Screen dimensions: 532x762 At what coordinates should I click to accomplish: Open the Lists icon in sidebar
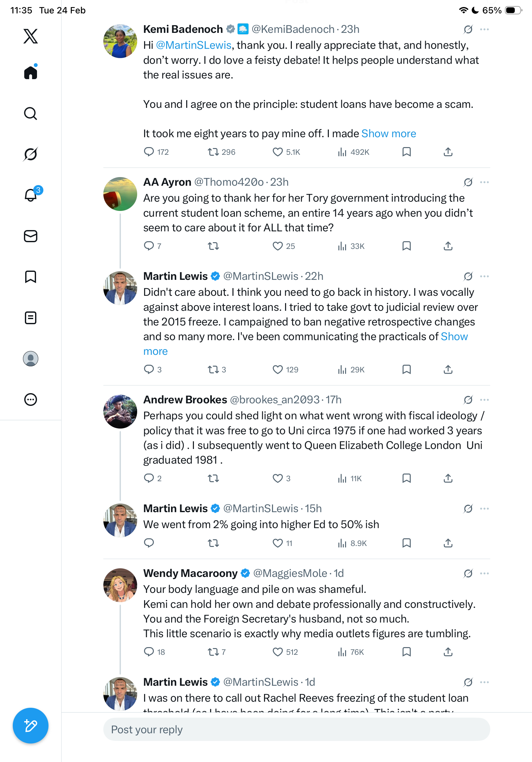pos(31,317)
